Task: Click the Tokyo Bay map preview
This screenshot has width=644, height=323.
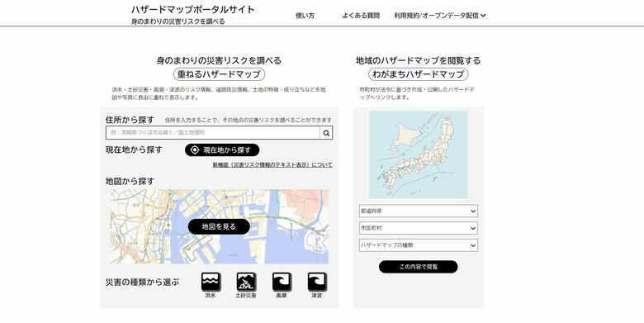Action: point(219,226)
